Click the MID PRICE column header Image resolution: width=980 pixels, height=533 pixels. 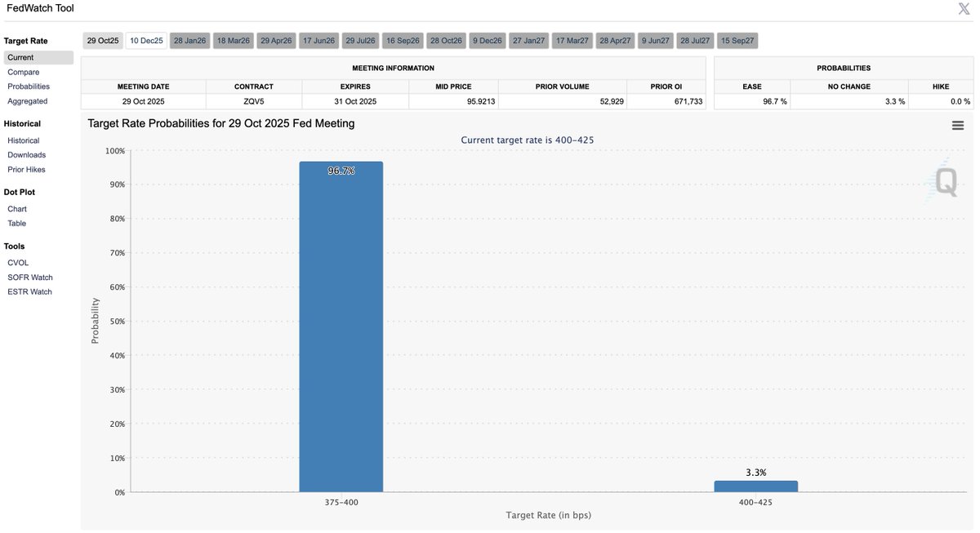point(453,87)
